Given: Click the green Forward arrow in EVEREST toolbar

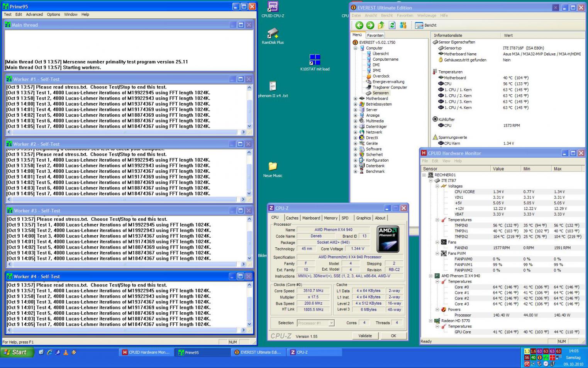Looking at the screenshot, I should (370, 25).
